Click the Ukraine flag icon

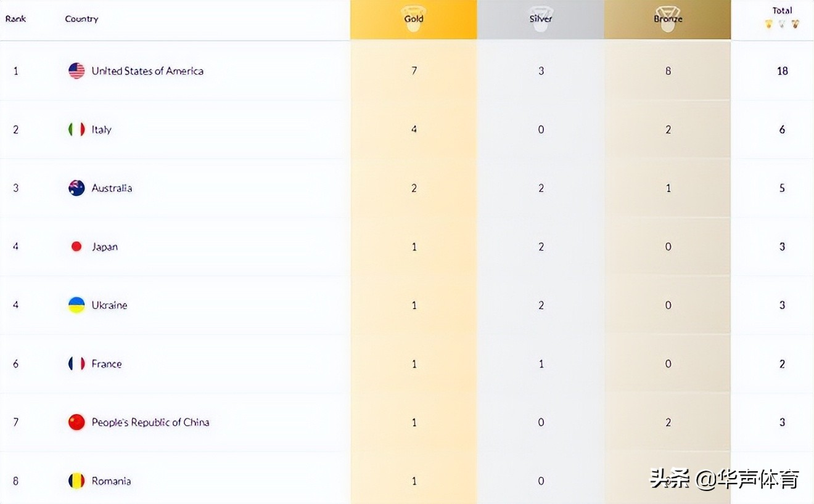(x=76, y=305)
